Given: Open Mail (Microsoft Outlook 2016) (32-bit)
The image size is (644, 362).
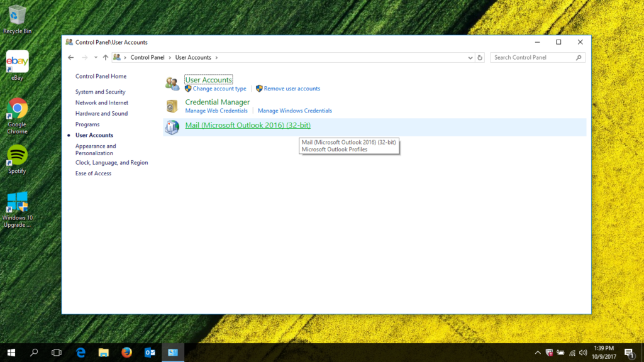Looking at the screenshot, I should click(x=247, y=125).
